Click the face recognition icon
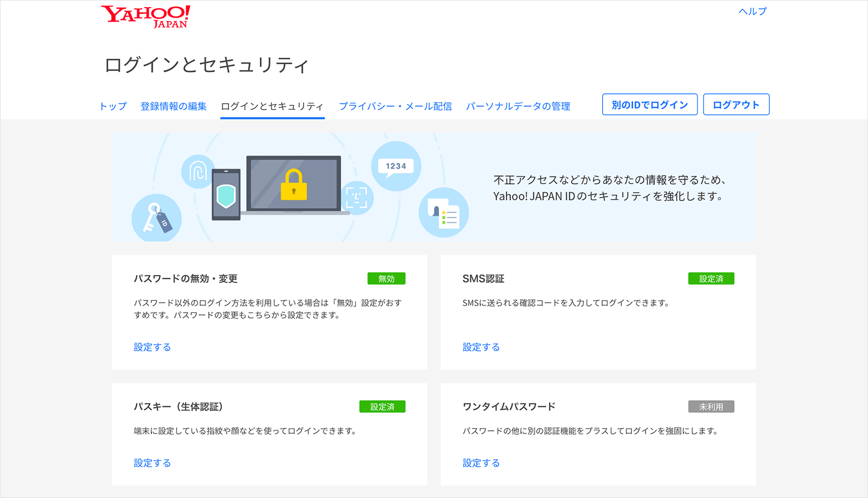Viewport: 868px width, 498px height. 357,198
